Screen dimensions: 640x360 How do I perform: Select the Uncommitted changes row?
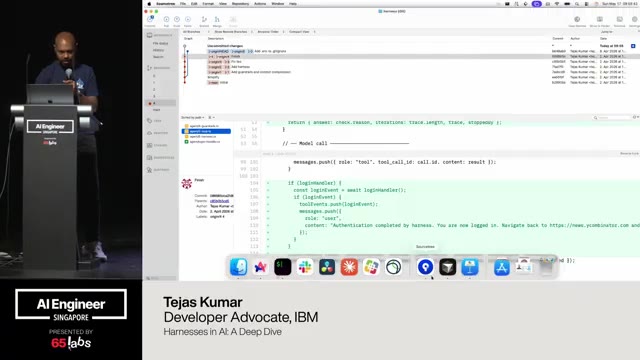[408, 46]
